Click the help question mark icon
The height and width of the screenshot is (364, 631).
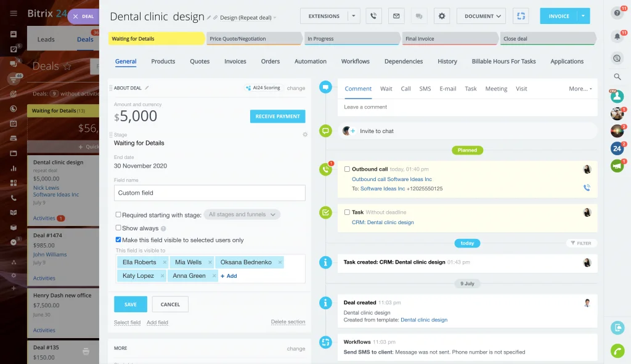click(x=617, y=13)
